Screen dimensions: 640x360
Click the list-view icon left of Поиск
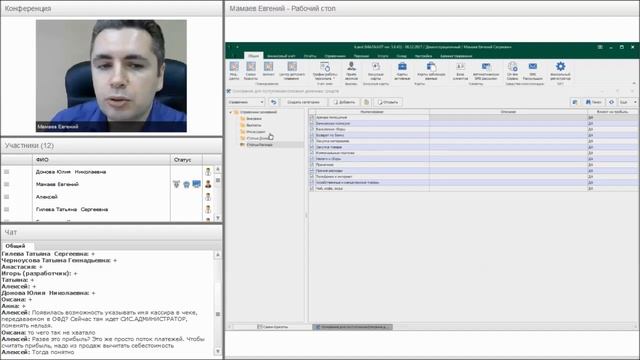[575, 102]
